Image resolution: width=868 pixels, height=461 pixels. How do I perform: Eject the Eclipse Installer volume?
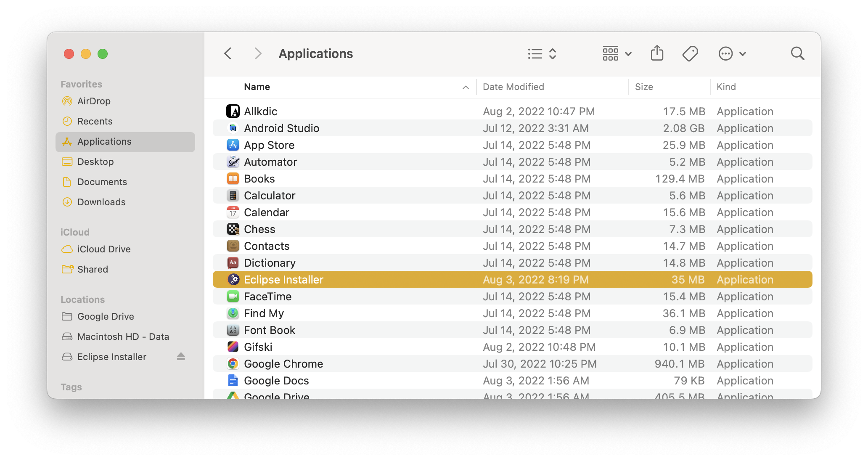click(181, 357)
